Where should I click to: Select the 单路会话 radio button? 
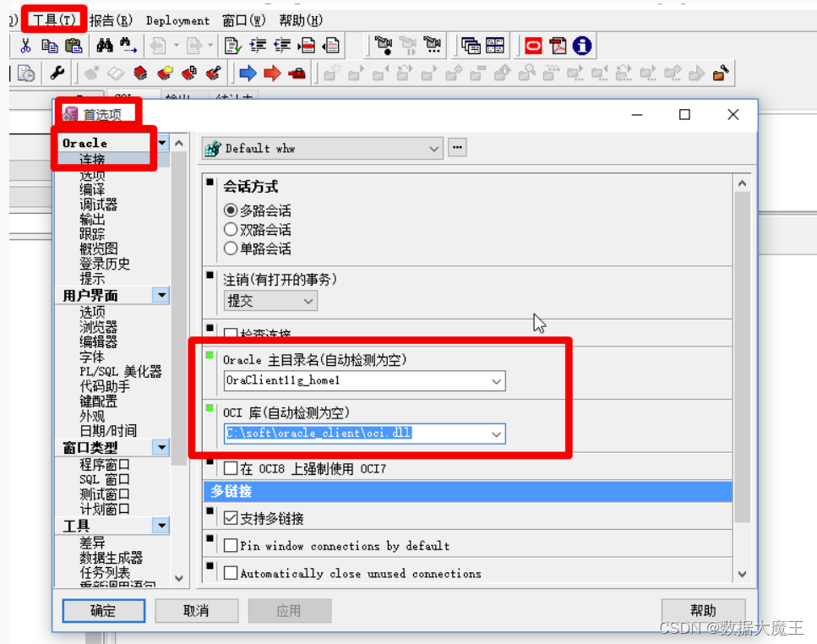pos(231,248)
